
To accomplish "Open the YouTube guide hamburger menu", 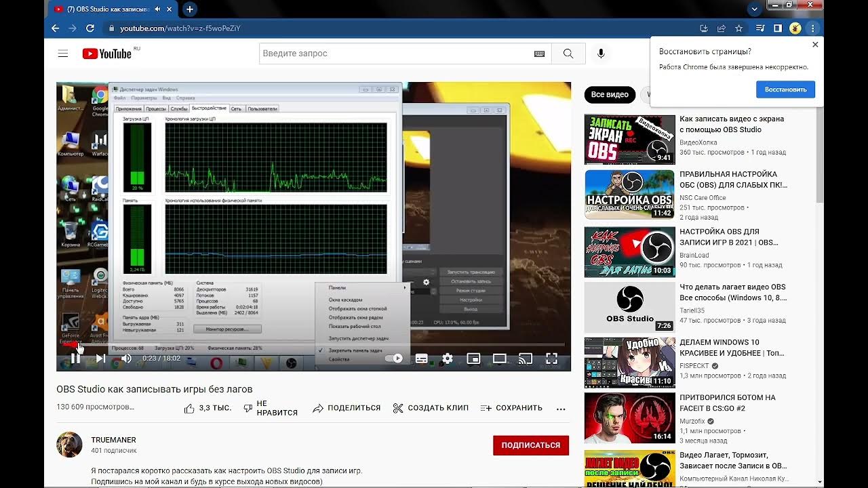I will pyautogui.click(x=63, y=54).
